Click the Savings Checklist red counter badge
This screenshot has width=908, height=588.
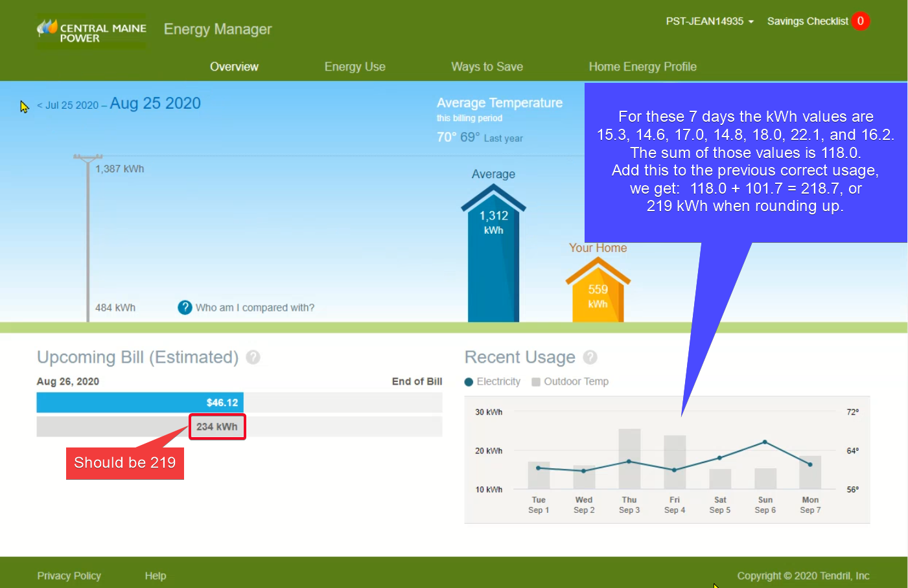(860, 21)
